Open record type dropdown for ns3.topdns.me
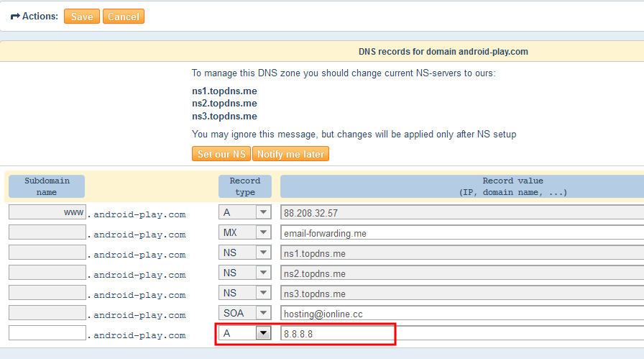This screenshot has height=359, width=644. [244, 293]
